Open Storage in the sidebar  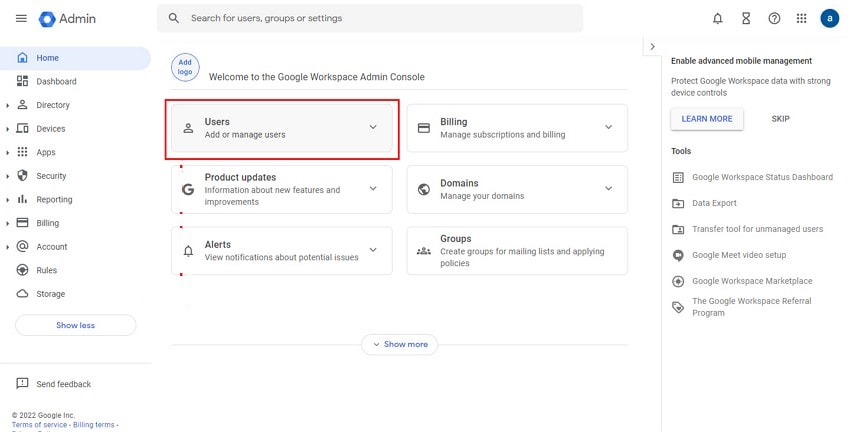tap(50, 294)
